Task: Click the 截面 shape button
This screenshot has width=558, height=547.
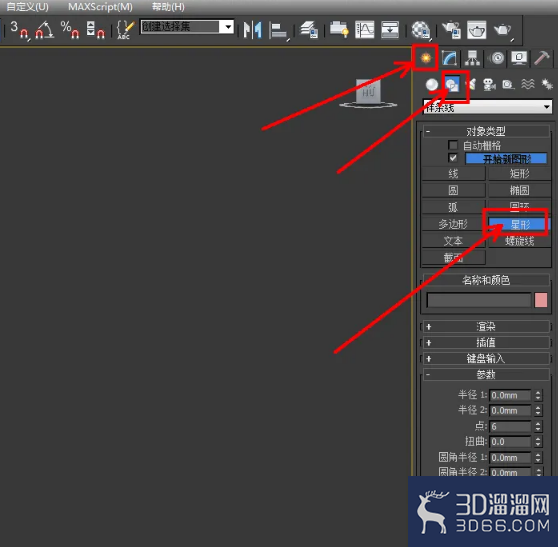Action: tap(453, 257)
